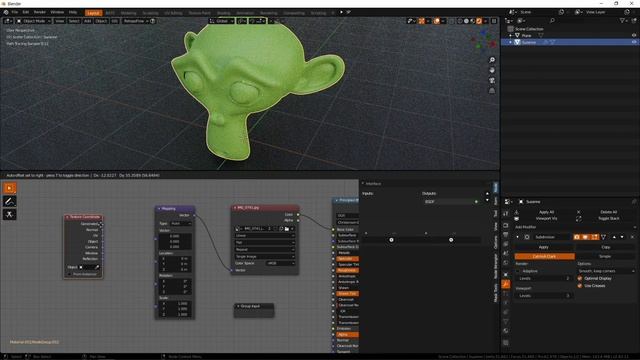Toggle Subdivision modifier edit mode button

[594, 237]
